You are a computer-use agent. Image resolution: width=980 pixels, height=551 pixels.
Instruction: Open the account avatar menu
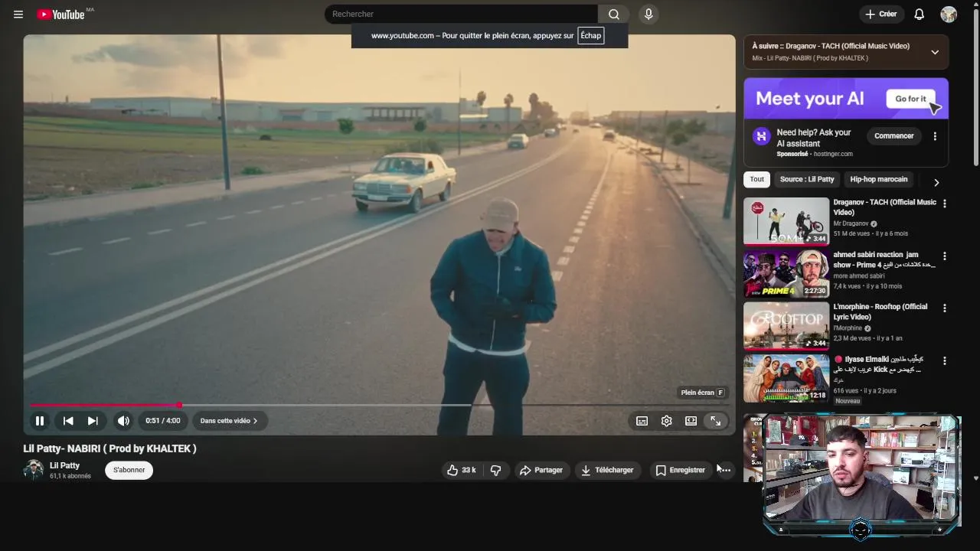[949, 15]
